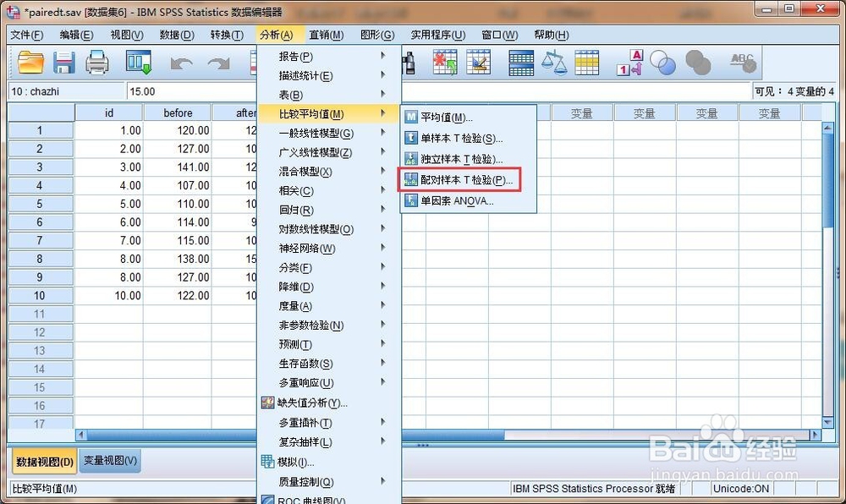
Task: Open the 转换(T) menu
Action: [x=227, y=35]
